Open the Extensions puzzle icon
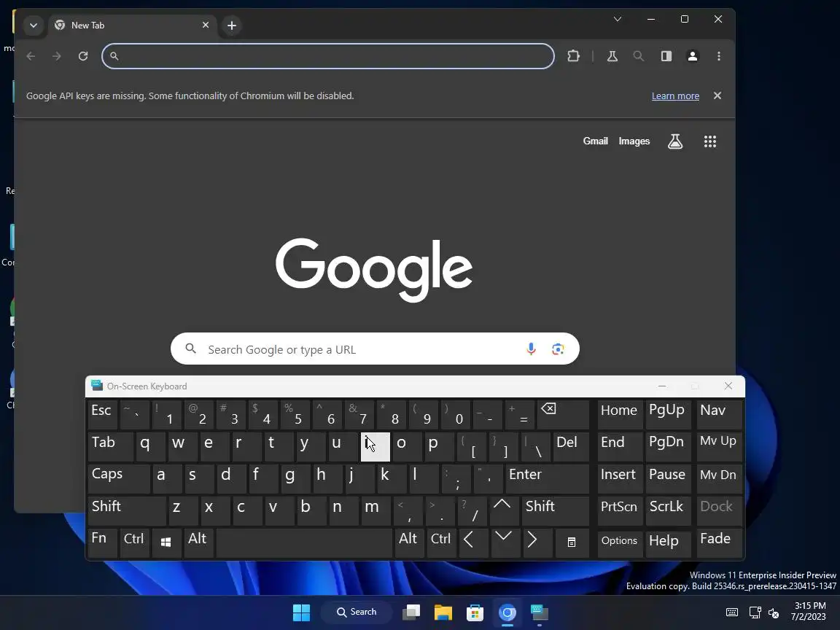The width and height of the screenshot is (840, 630). (573, 55)
